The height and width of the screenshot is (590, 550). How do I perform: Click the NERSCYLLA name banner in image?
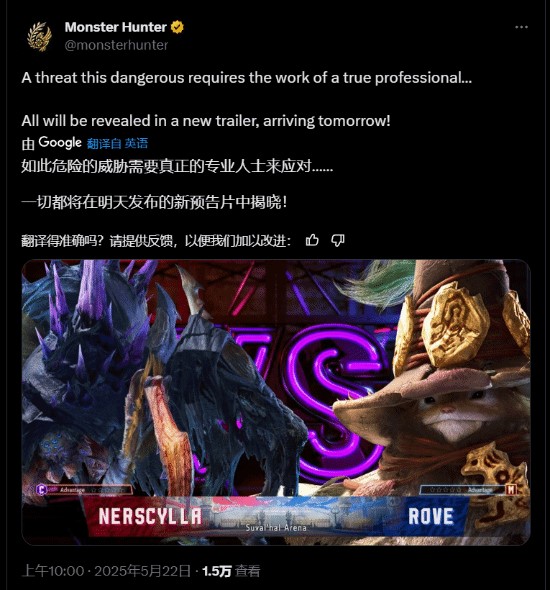coord(150,516)
